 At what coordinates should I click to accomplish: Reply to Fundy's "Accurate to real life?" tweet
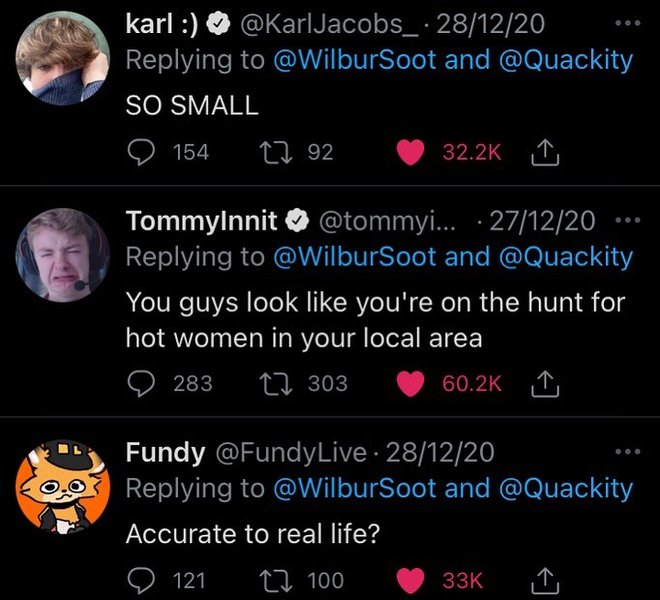tap(139, 580)
